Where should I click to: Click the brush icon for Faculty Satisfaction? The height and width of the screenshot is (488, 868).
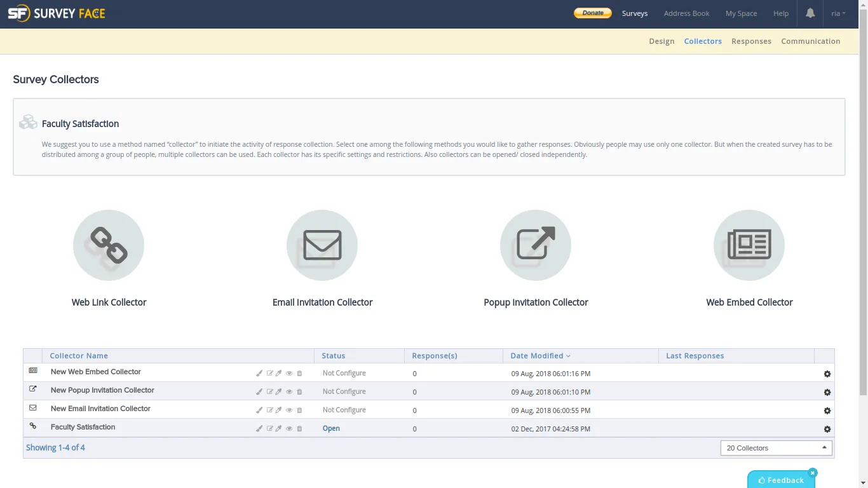[x=259, y=429]
